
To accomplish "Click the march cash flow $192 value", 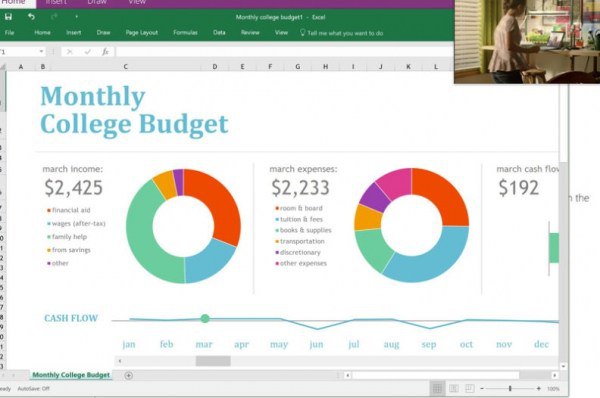I will pyautogui.click(x=518, y=188).
